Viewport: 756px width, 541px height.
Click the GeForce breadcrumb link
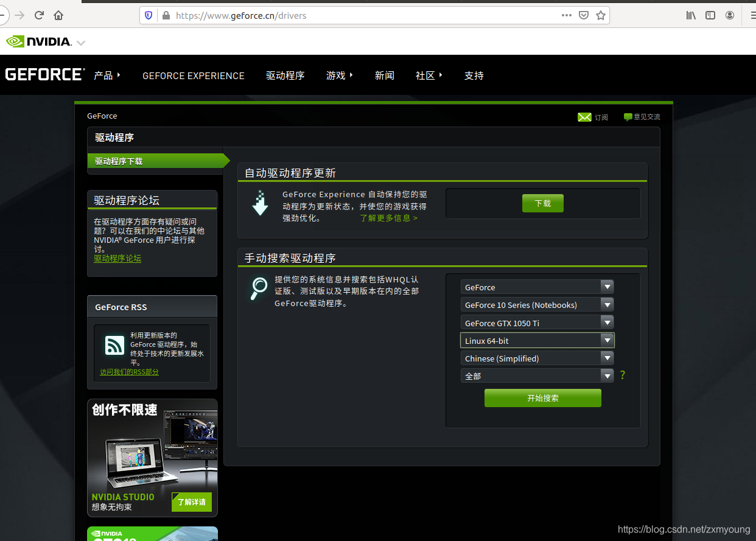coord(102,116)
